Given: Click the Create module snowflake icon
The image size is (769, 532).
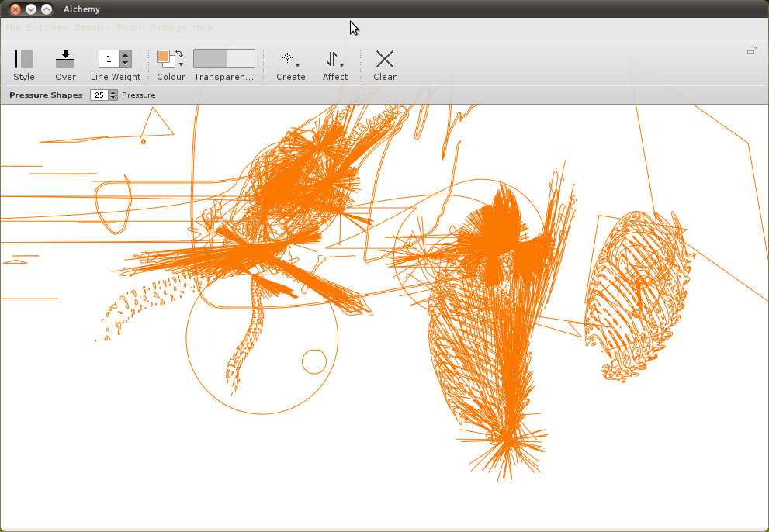Looking at the screenshot, I should pyautogui.click(x=288, y=57).
